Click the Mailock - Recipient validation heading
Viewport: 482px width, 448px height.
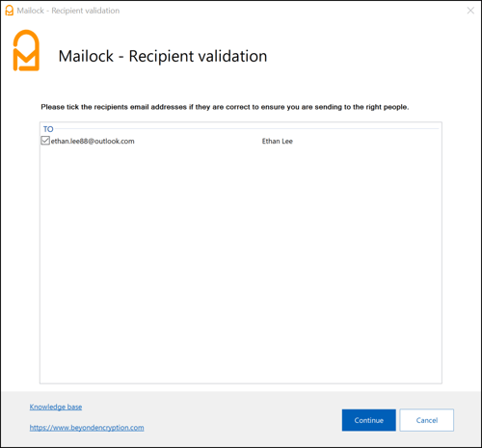coord(163,56)
